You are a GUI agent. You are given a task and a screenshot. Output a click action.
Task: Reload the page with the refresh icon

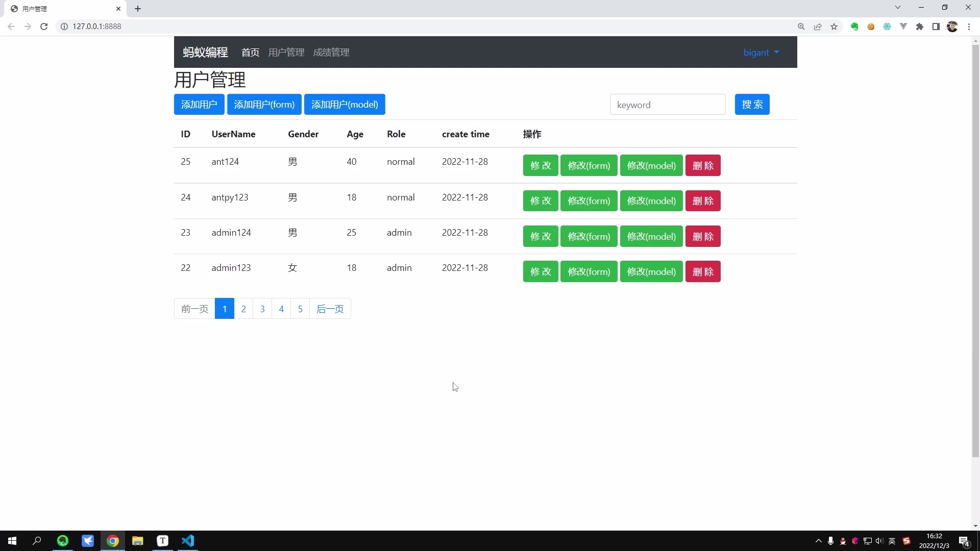44,27
